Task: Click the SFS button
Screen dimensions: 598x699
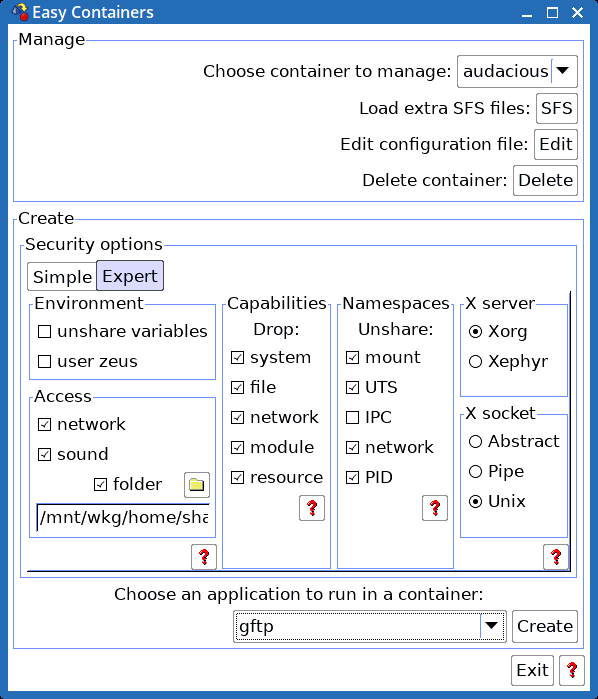Action: pyautogui.click(x=557, y=108)
